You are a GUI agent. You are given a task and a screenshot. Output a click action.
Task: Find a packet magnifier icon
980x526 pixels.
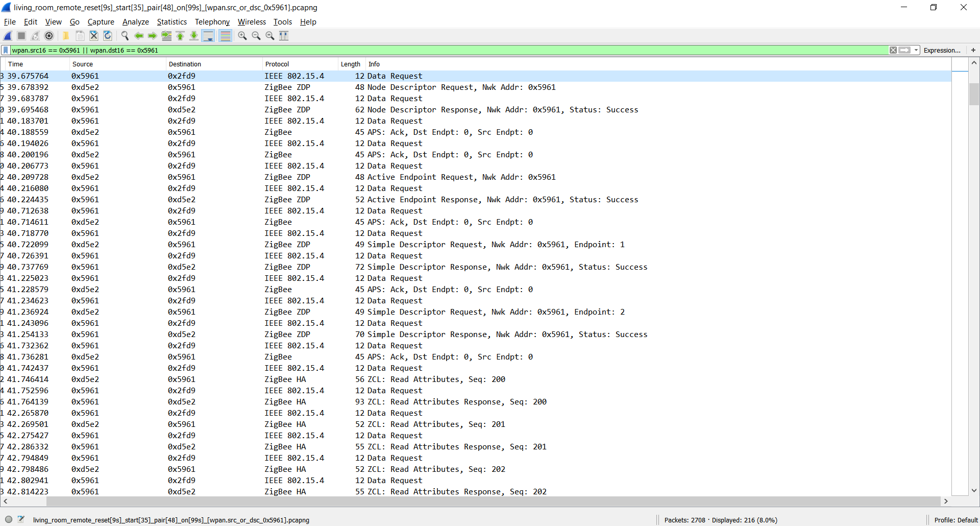(x=125, y=36)
